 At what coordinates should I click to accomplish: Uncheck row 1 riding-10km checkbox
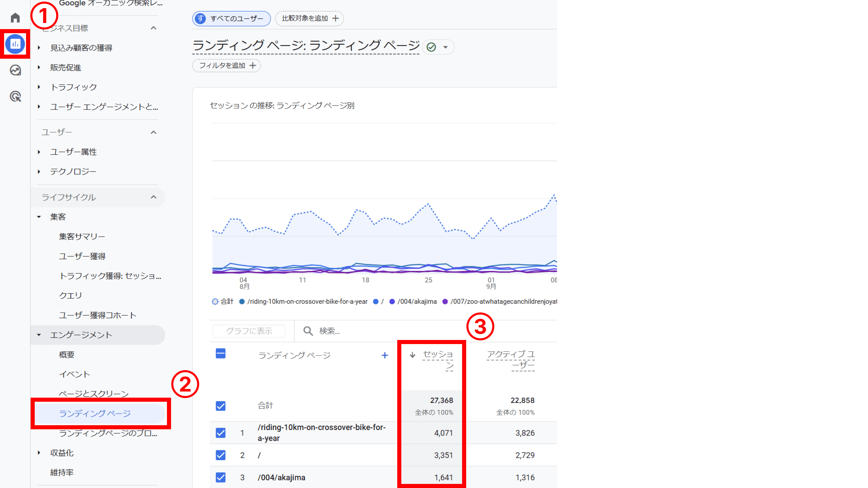pos(220,433)
